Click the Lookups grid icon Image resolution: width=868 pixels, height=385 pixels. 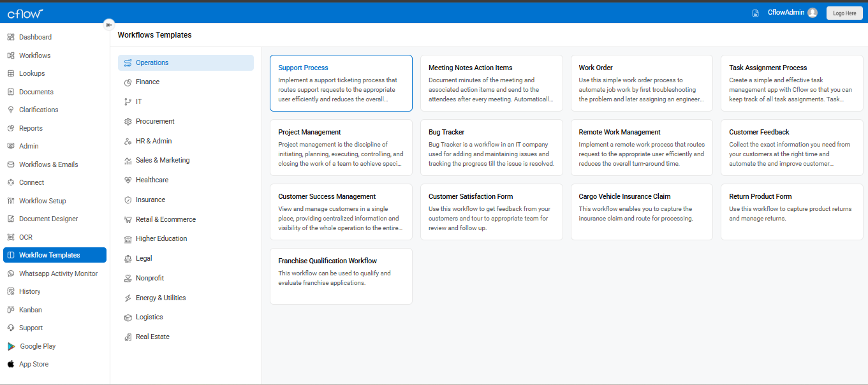(x=11, y=73)
